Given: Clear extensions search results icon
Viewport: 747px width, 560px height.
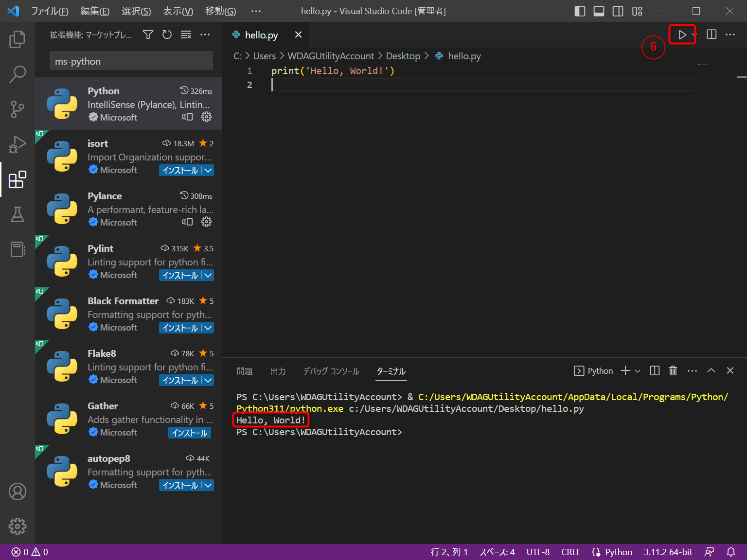Looking at the screenshot, I should 186,35.
